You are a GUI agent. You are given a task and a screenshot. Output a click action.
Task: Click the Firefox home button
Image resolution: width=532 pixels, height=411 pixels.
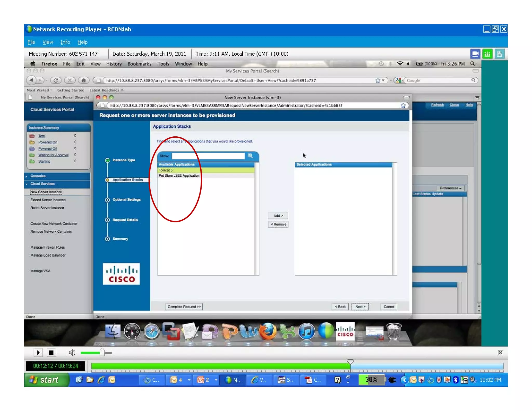pos(84,80)
